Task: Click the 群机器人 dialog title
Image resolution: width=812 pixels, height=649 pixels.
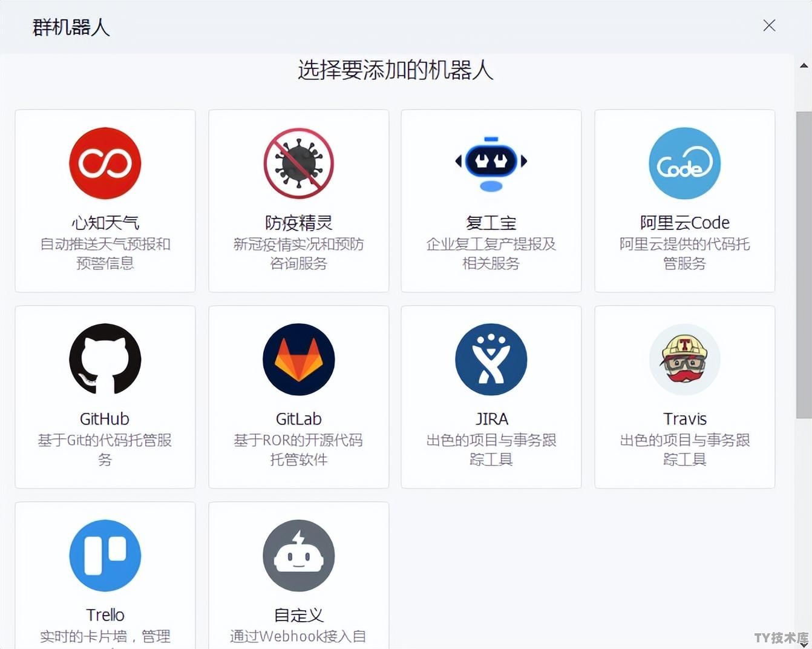Action: click(x=71, y=27)
